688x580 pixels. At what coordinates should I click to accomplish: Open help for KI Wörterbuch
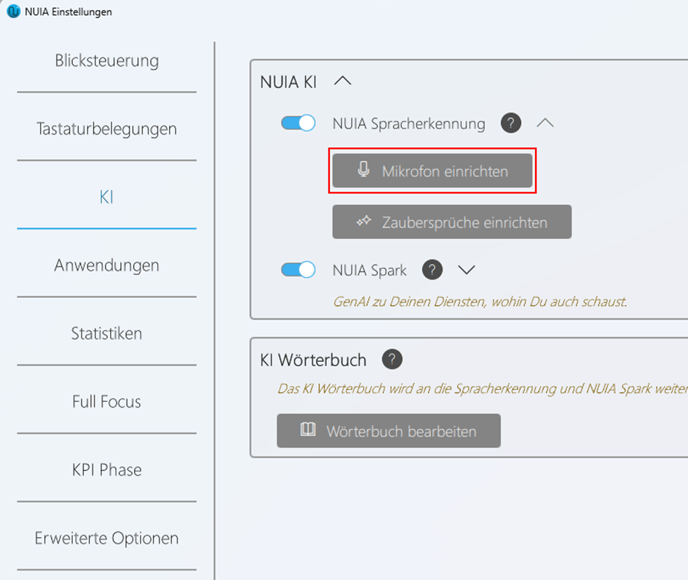pos(392,359)
